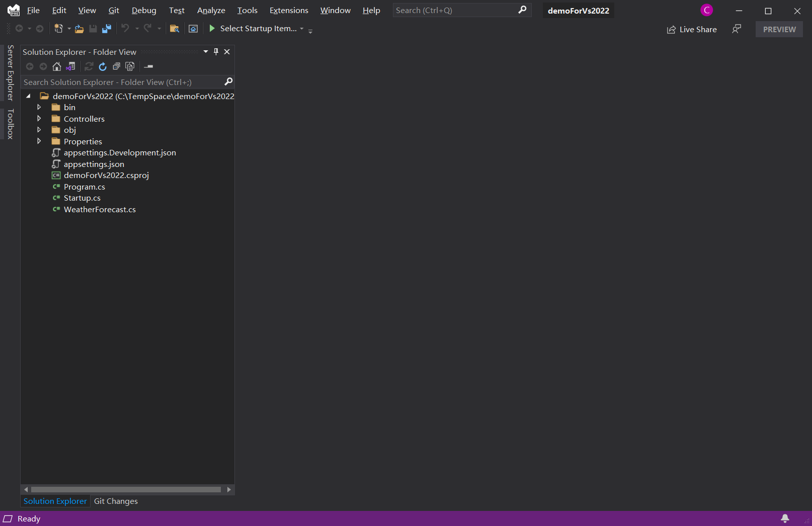Select Startup.cs file
The image size is (812, 526).
coord(82,198)
